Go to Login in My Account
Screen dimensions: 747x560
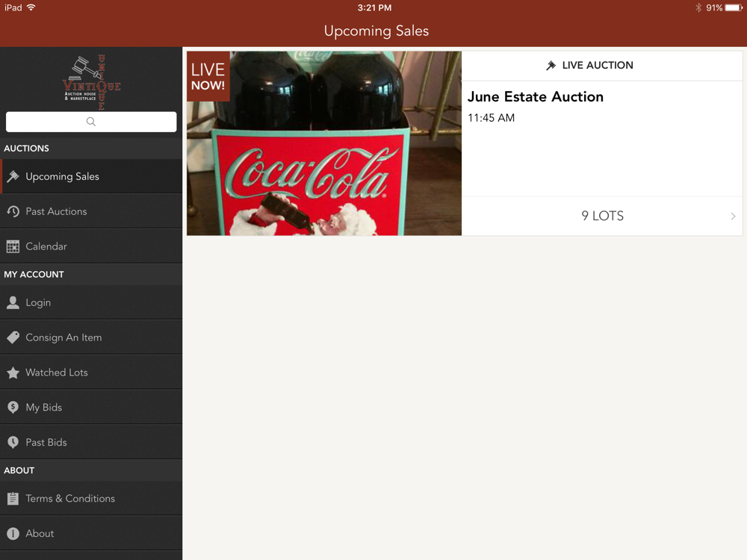click(91, 302)
